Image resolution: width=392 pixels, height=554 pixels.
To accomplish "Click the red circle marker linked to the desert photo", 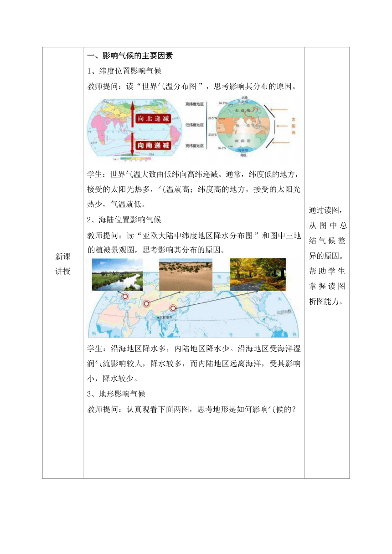I will click(x=146, y=304).
